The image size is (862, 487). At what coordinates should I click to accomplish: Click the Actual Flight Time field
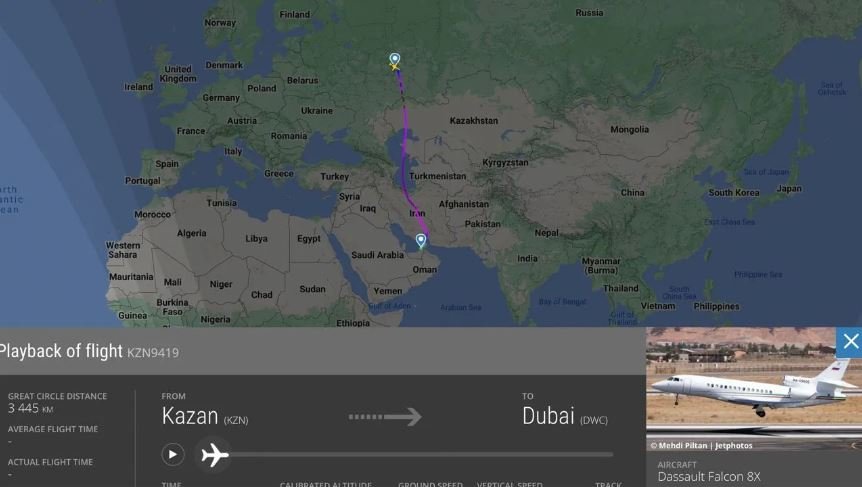point(50,468)
